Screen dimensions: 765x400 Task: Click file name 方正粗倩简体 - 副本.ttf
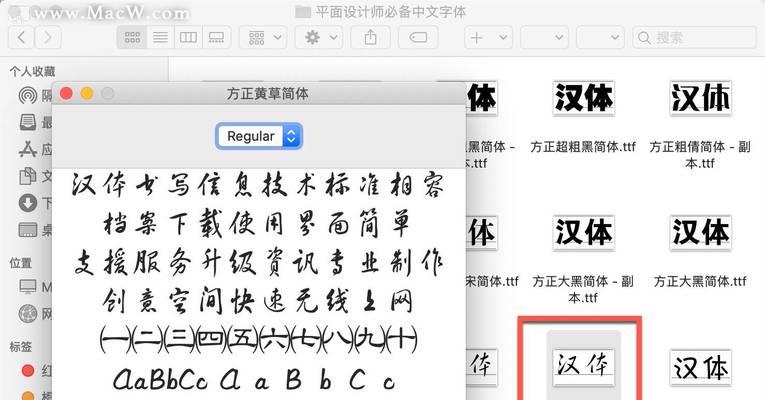(x=700, y=155)
